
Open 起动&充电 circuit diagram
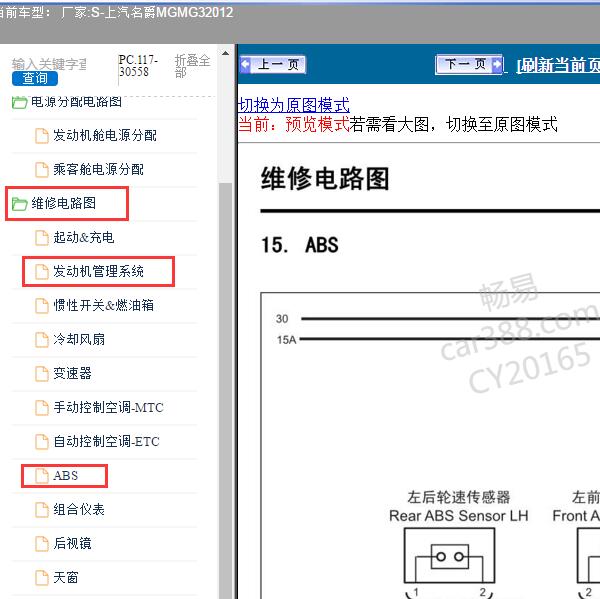84,237
